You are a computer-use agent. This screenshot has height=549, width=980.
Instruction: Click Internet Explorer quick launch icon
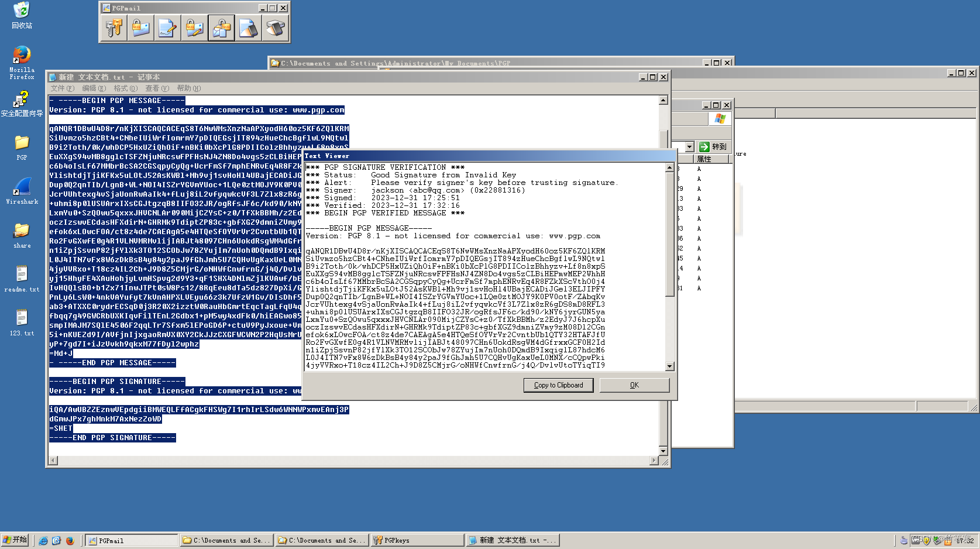[43, 540]
